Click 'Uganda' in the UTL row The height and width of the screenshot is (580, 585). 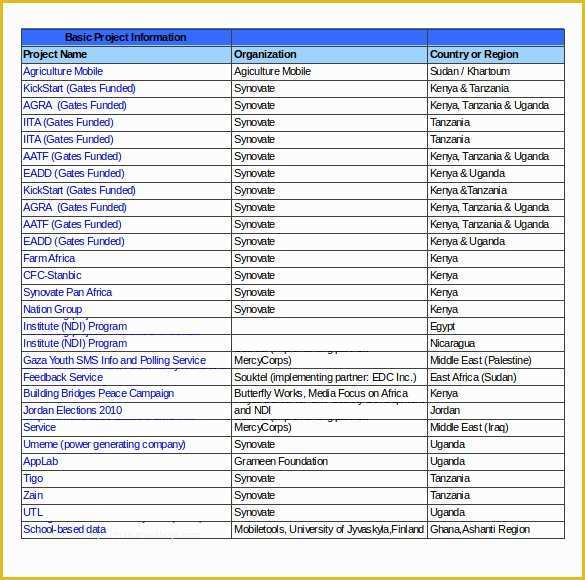[x=447, y=512]
